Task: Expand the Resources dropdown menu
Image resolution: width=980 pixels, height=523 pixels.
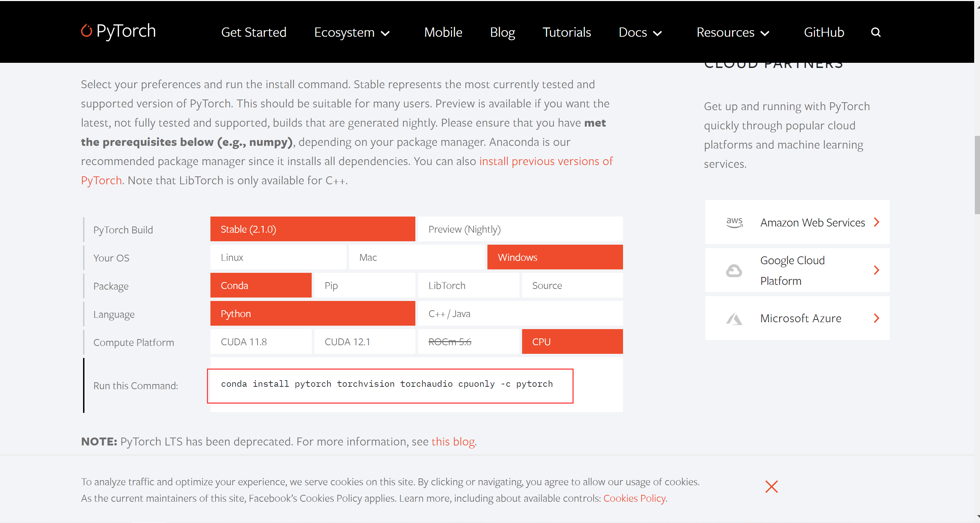Action: pyautogui.click(x=733, y=32)
